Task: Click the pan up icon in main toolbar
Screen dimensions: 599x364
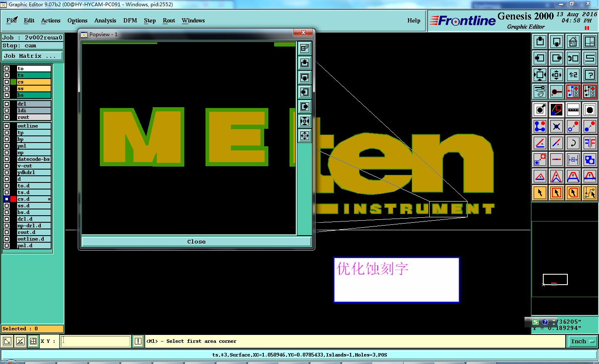Action: pyautogui.click(x=540, y=42)
